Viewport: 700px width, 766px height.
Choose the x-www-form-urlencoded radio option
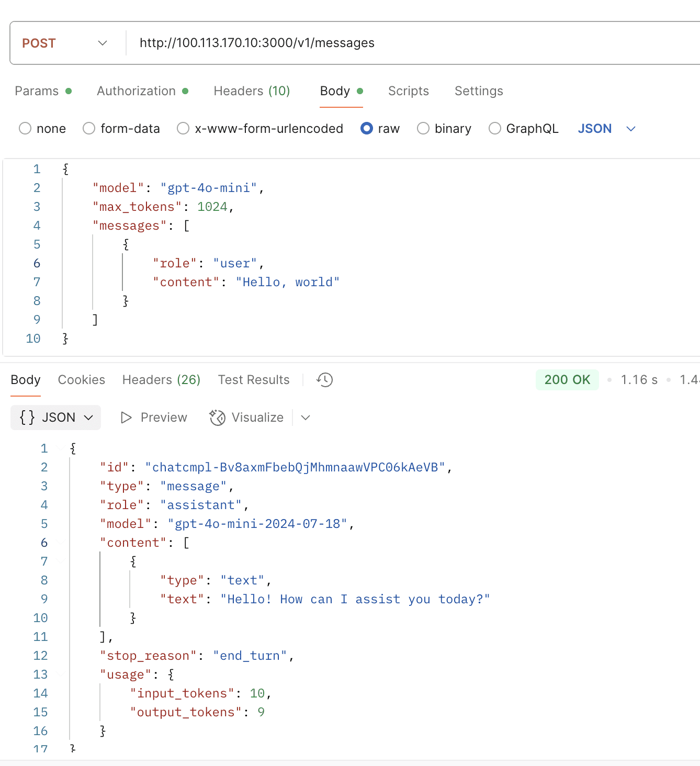pos(183,129)
